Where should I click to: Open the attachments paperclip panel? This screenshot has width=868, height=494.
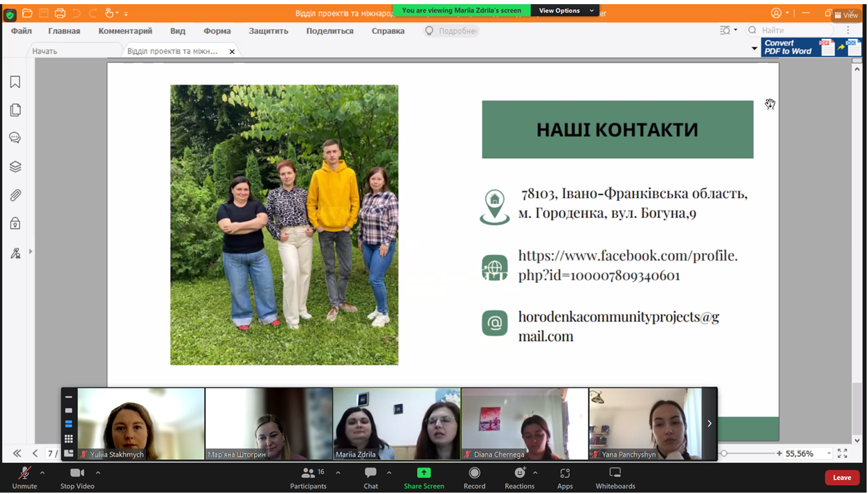pos(15,195)
